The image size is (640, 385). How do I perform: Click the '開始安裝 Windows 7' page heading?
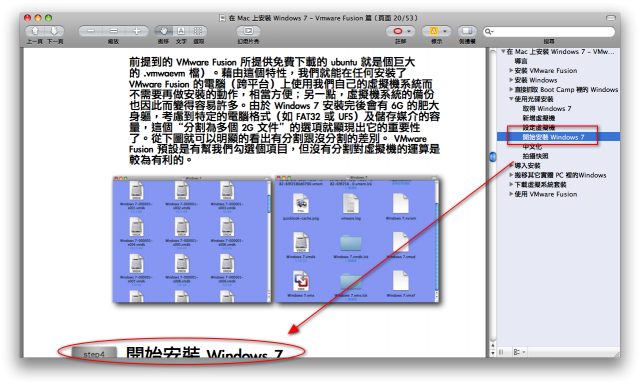[x=204, y=353]
